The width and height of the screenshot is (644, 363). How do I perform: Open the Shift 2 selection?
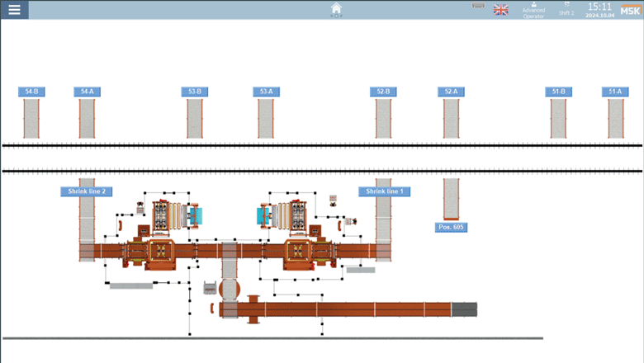click(x=566, y=10)
